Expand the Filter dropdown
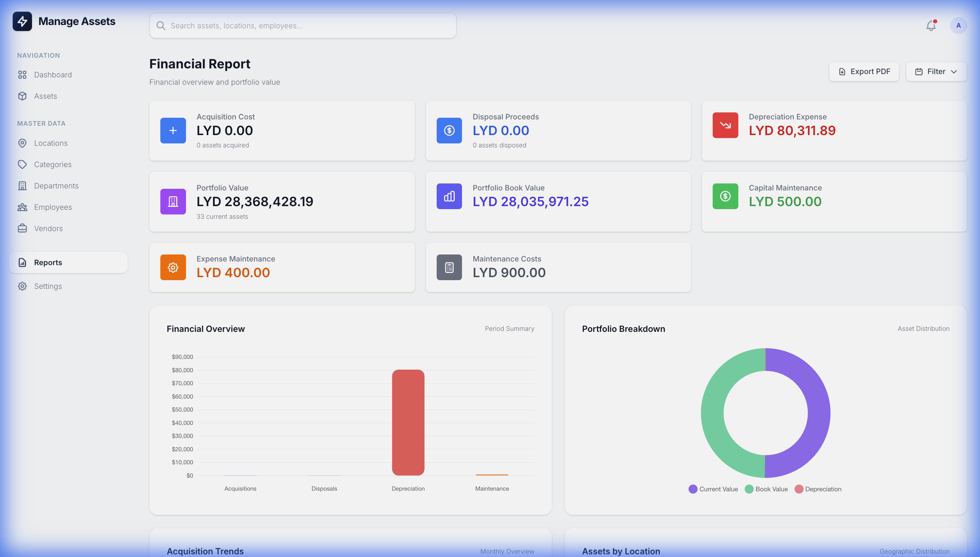 936,71
